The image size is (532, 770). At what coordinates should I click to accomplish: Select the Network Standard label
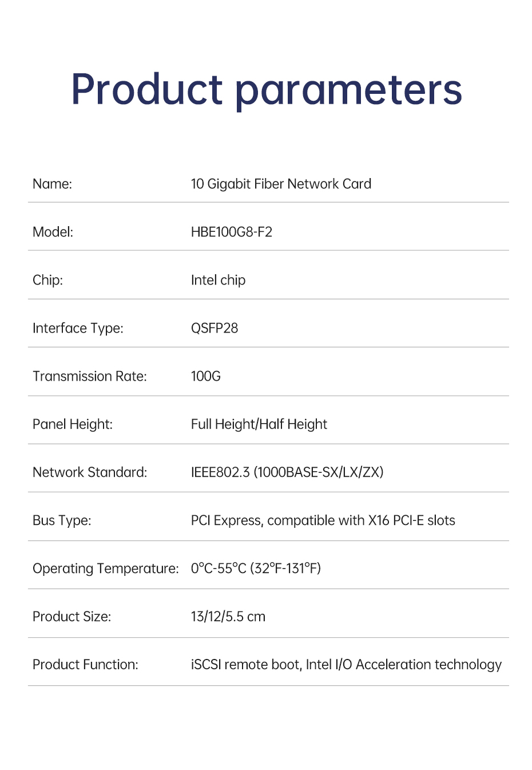point(90,472)
